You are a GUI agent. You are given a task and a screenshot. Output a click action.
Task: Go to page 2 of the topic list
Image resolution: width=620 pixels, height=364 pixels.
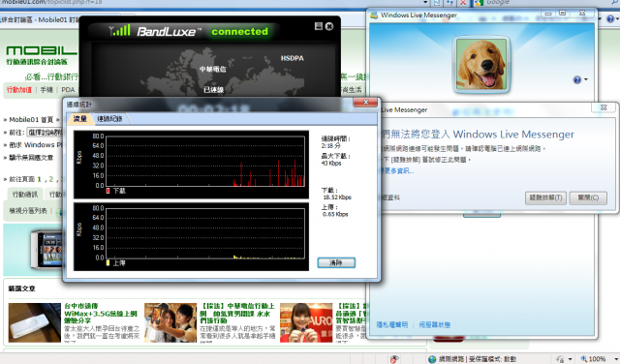click(x=51, y=179)
